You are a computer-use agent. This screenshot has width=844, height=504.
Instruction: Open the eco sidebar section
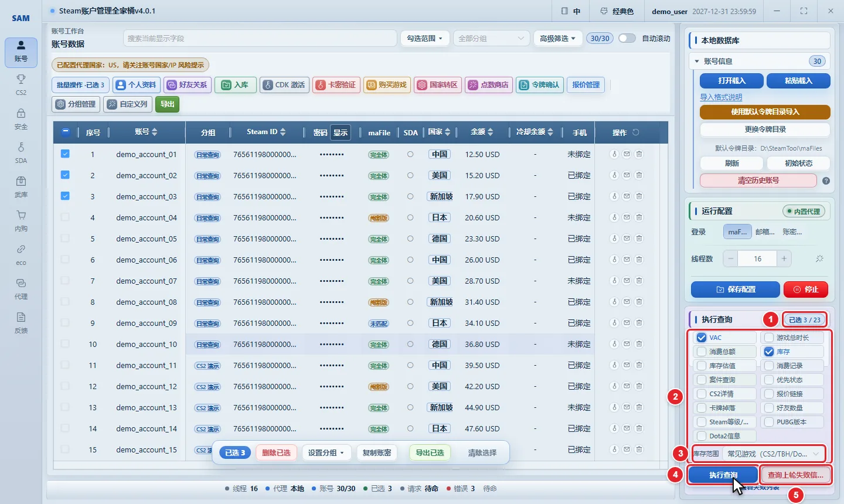click(x=21, y=254)
